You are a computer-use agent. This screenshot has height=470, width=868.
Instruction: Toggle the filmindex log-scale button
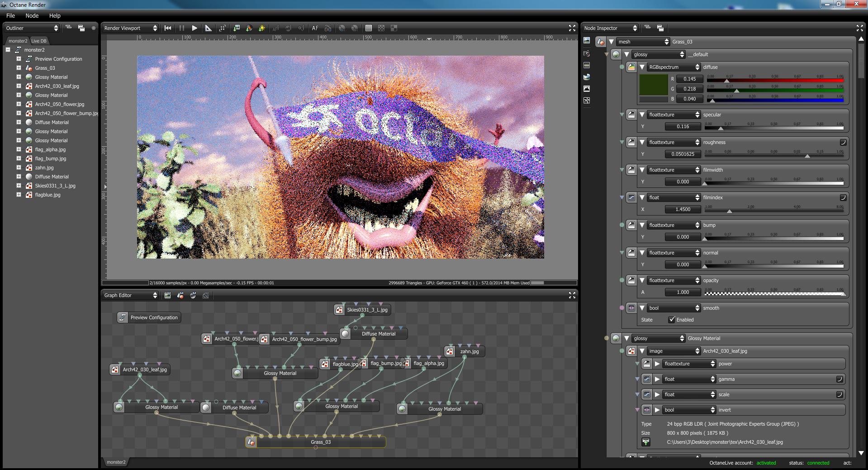pos(843,197)
